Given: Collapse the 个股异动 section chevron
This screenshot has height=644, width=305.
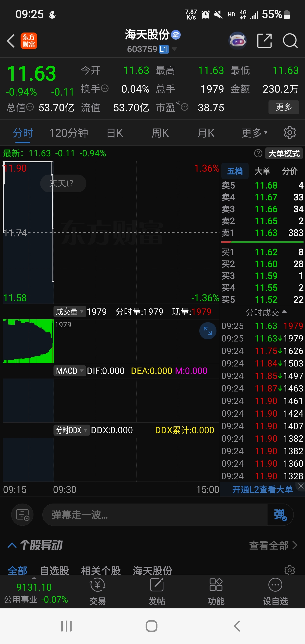Looking at the screenshot, I should point(12,545).
